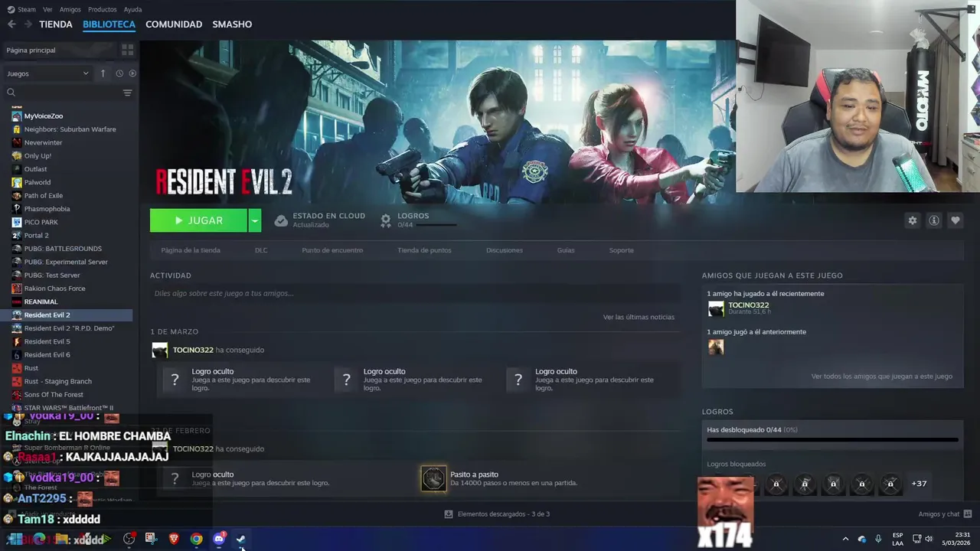This screenshot has height=551, width=980.
Task: Click the recent activity clock icon
Action: [x=119, y=73]
